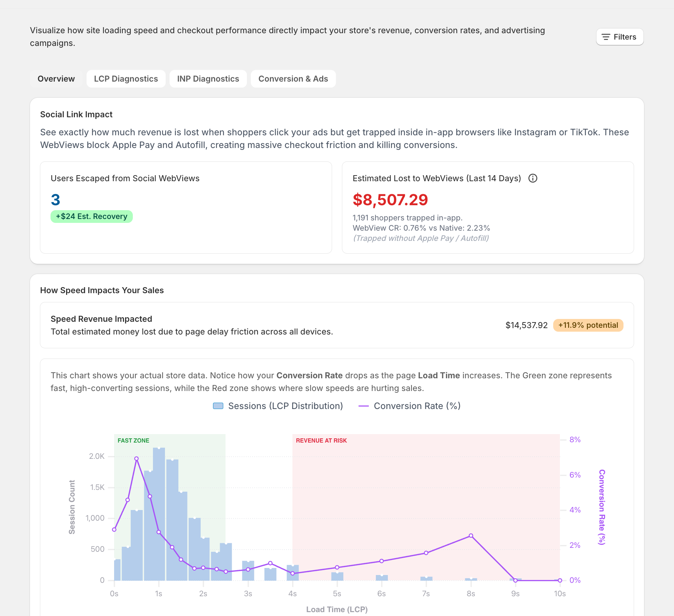
Task: Toggle Sessions (LCP Distribution) legend swatch
Action: point(218,406)
